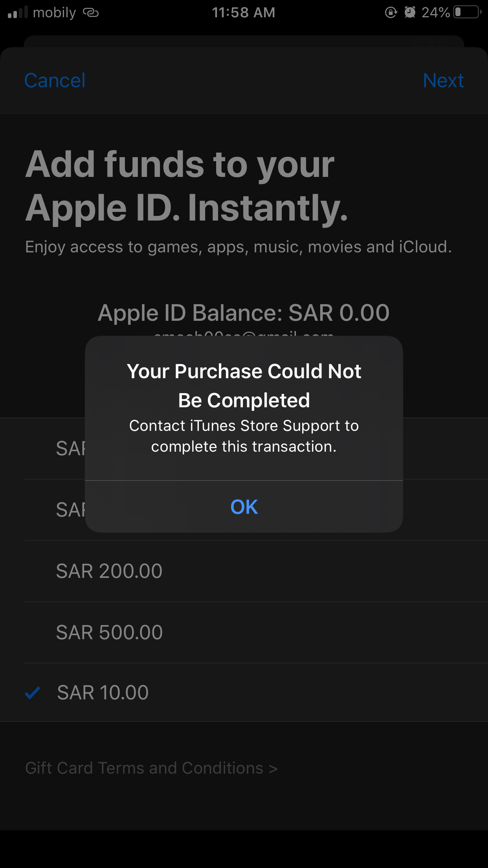Screen dimensions: 488x868
Task: Tap the mobily carrier label
Action: click(54, 13)
